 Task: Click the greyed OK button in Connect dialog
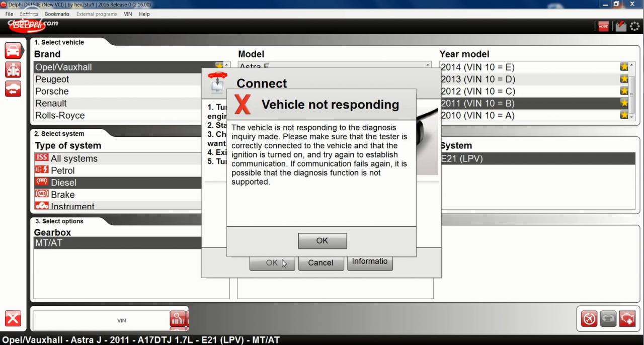[x=272, y=263]
